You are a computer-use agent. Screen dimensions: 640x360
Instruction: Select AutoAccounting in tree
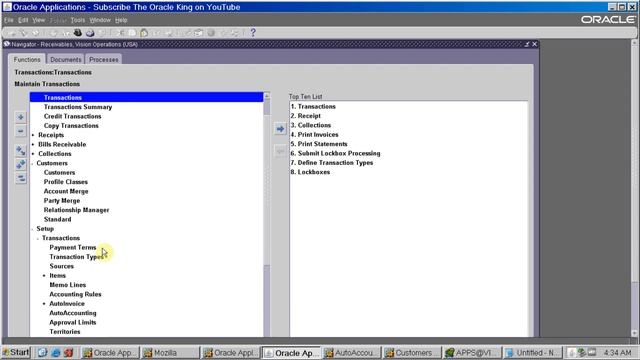pyautogui.click(x=73, y=313)
